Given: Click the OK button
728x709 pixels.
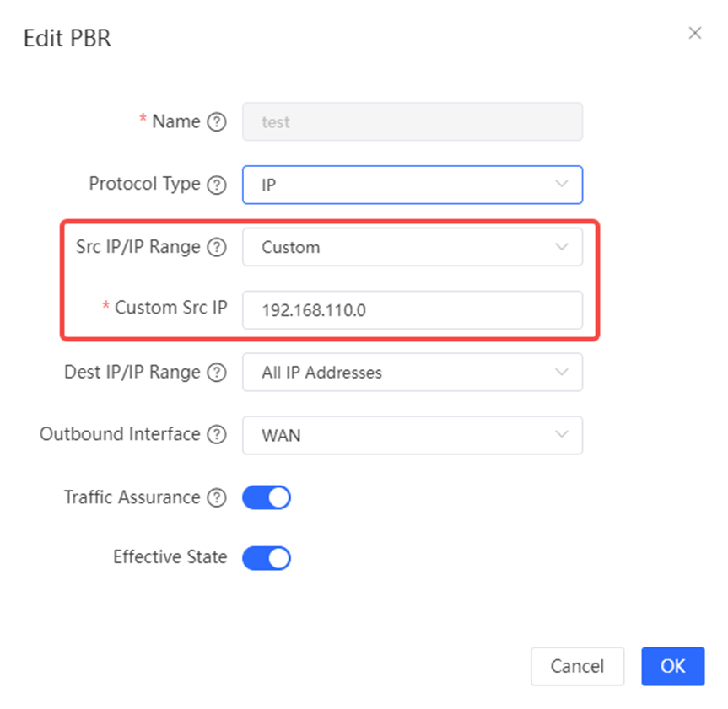Looking at the screenshot, I should point(673,666).
